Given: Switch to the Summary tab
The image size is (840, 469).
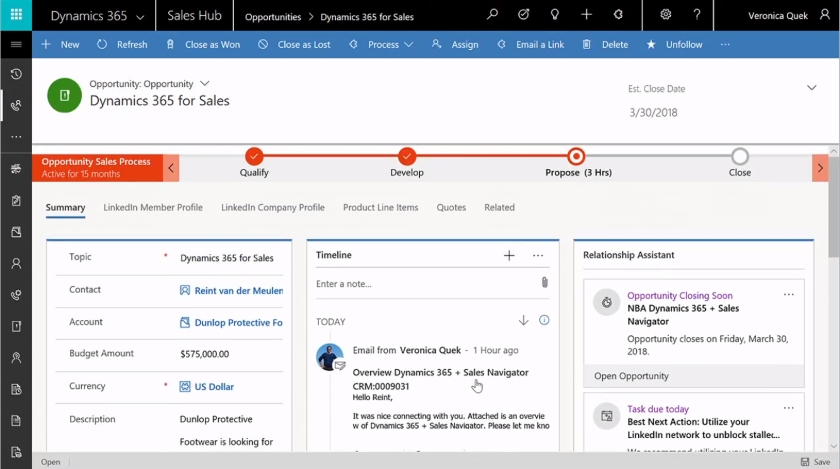Looking at the screenshot, I should [x=65, y=207].
